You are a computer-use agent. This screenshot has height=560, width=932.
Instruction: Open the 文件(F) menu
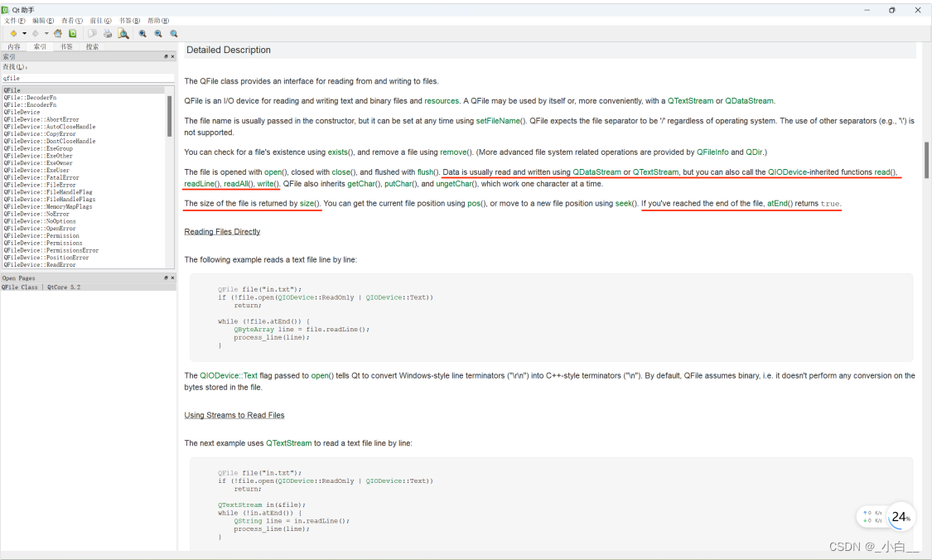15,21
